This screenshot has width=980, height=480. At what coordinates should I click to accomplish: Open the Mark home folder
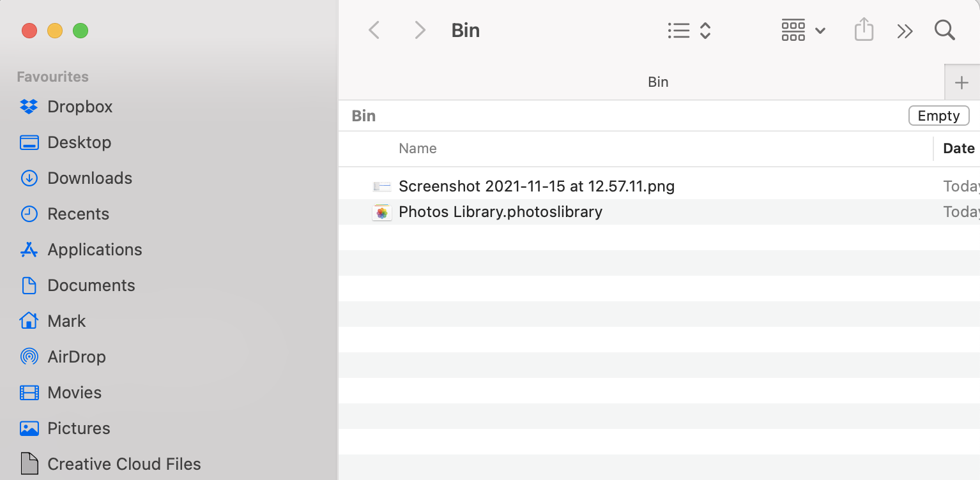point(66,321)
